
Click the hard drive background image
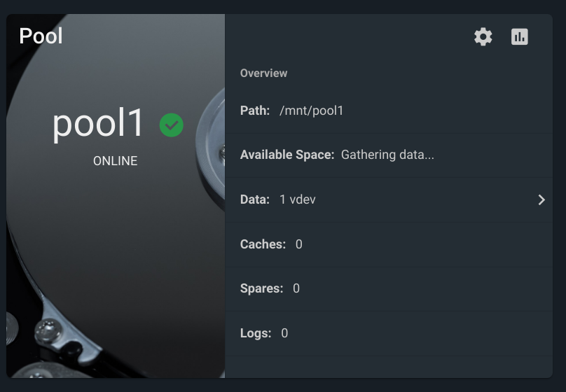[x=116, y=253]
